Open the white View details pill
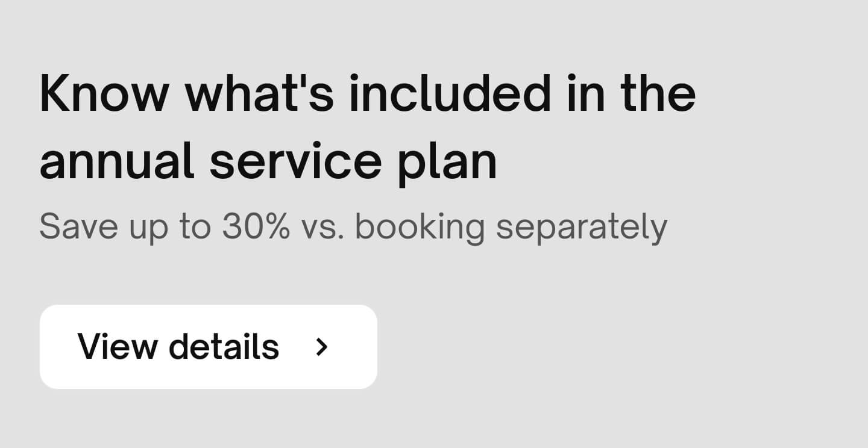 point(208,347)
